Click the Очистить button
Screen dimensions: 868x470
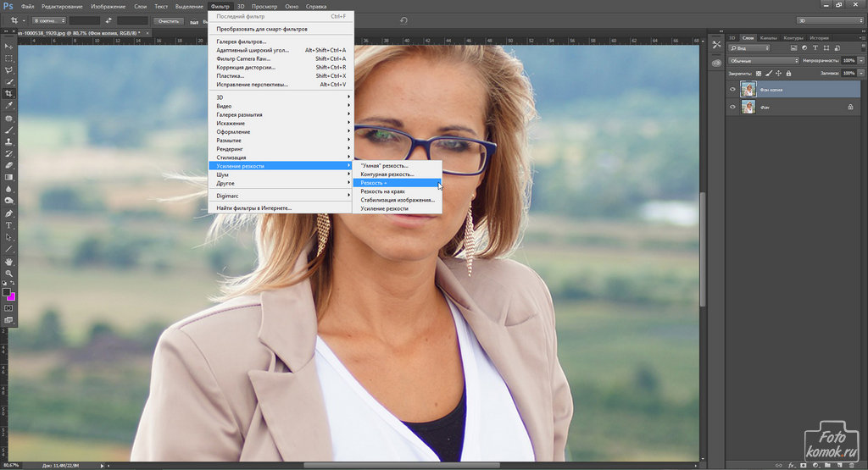pos(169,21)
